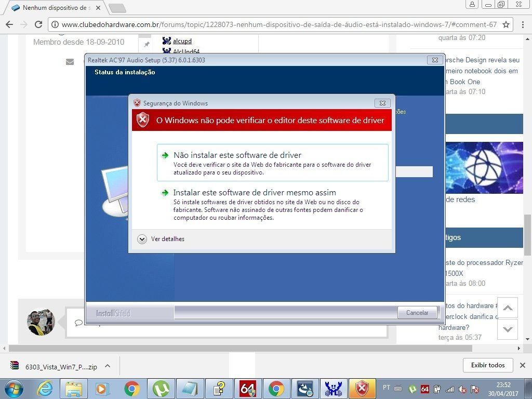Image resolution: width=532 pixels, height=399 pixels.
Task: Open Windows Explorer from the taskbar
Action: pos(74,389)
